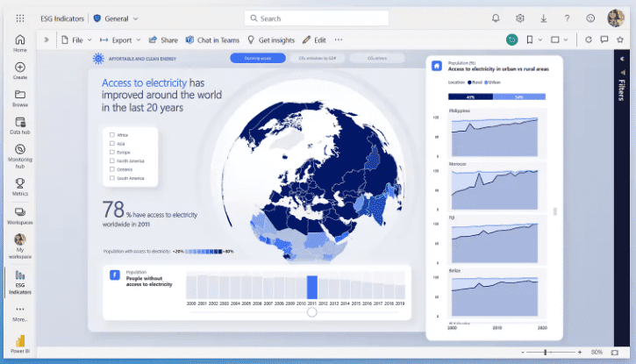The width and height of the screenshot is (636, 364).
Task: Click the home icon in urban vs rural card
Action: (x=437, y=66)
